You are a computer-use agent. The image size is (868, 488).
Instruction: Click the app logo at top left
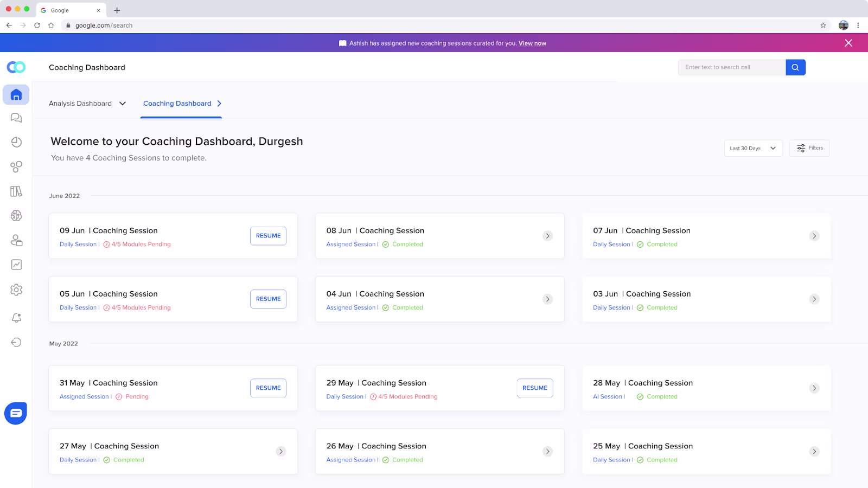click(x=16, y=67)
